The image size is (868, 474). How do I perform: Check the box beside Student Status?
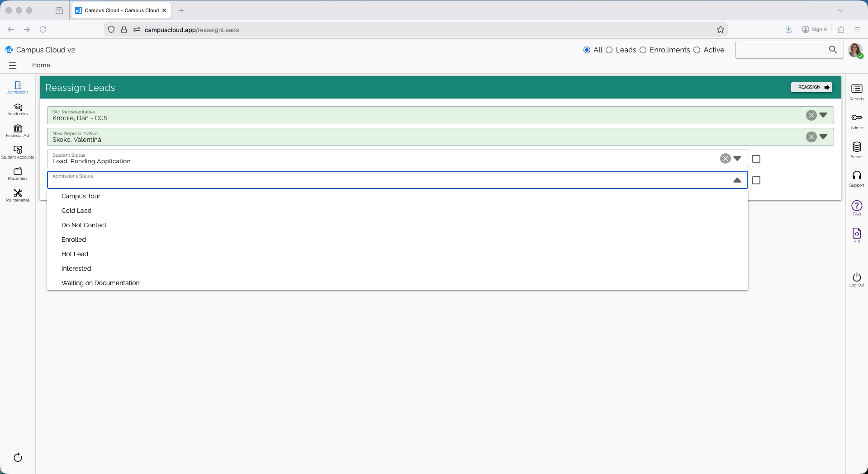tap(756, 159)
